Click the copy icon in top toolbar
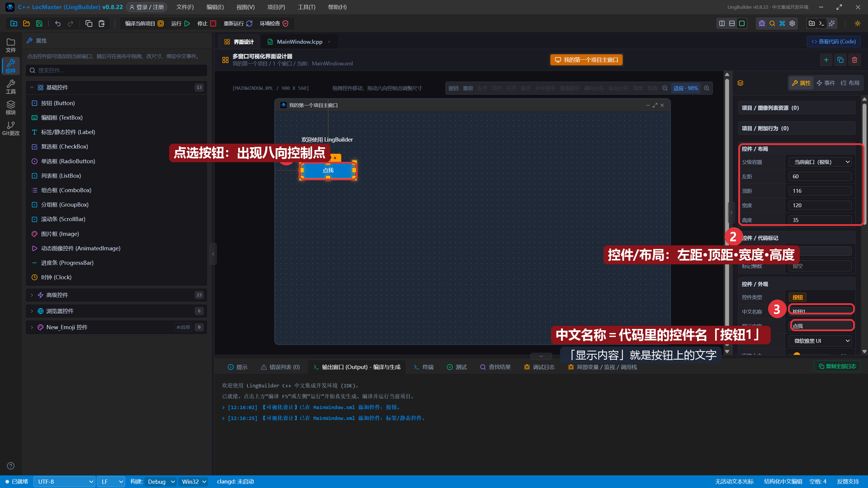 click(x=89, y=23)
